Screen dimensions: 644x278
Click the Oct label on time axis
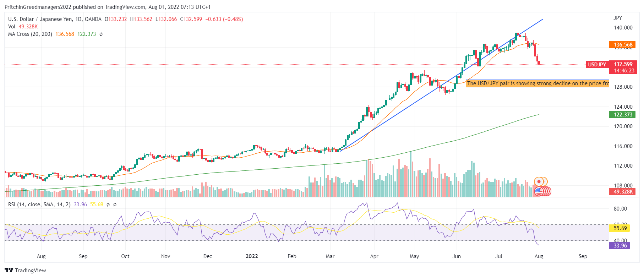(125, 256)
